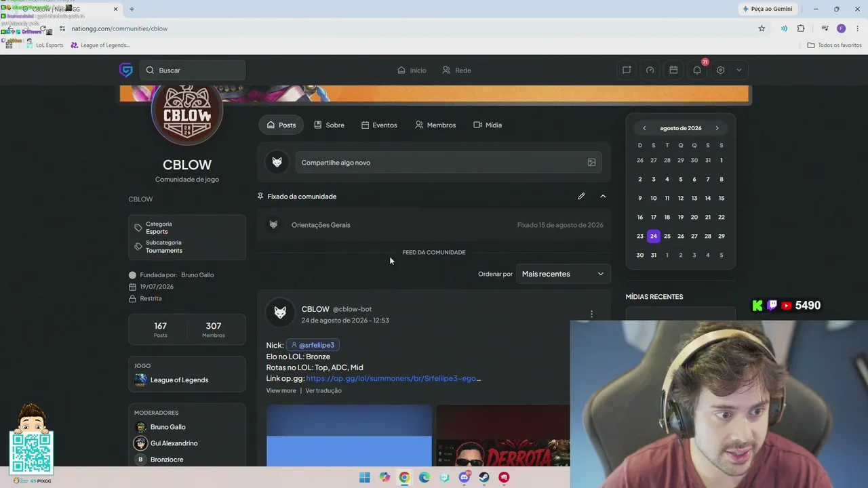
Task: Click the CBLOW author name on the post
Action: 315,309
